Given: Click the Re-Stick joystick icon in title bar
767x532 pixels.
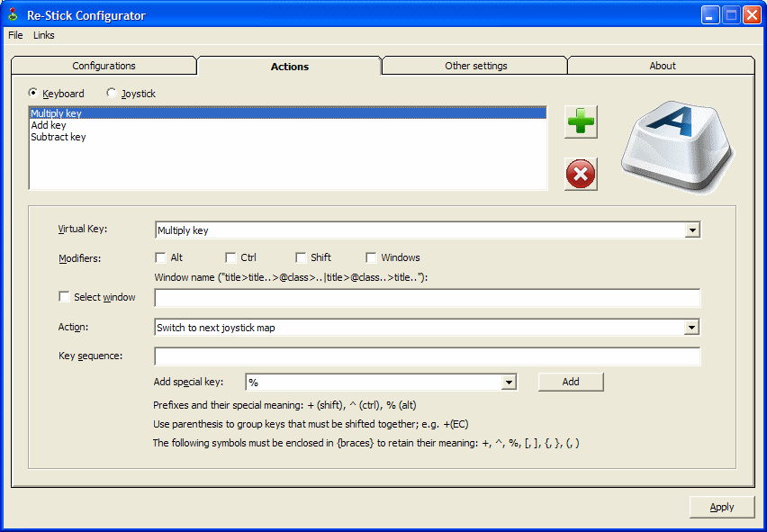Looking at the screenshot, I should coord(13,15).
